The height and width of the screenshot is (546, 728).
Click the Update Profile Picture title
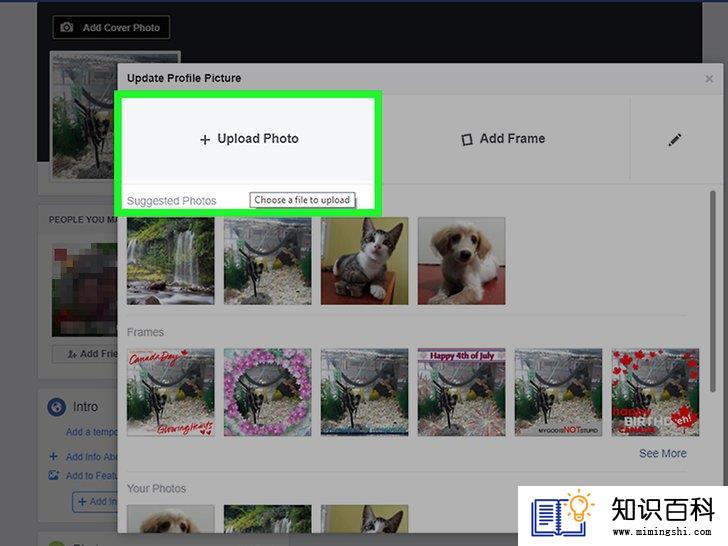pos(184,78)
